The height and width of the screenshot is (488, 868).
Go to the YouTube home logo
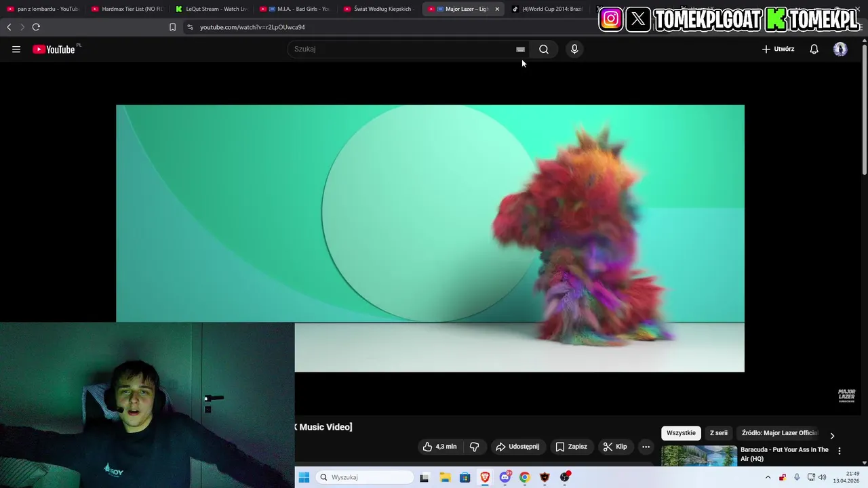pyautogui.click(x=54, y=49)
